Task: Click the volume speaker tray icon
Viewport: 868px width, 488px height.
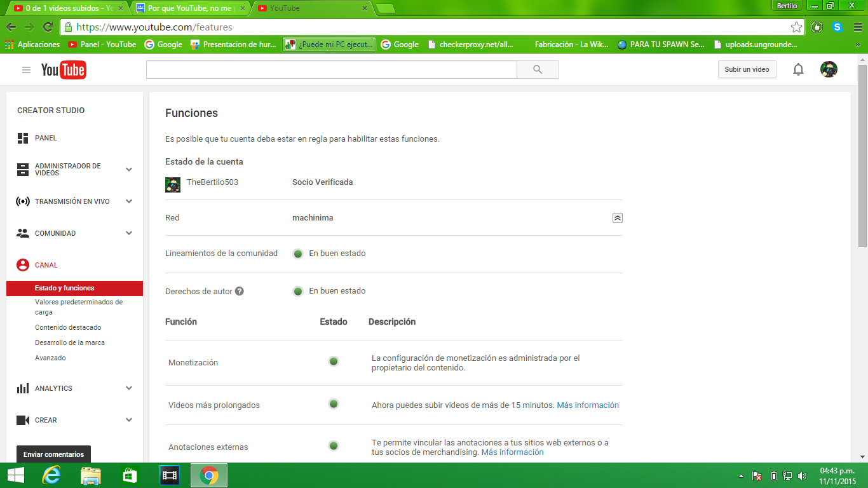Action: click(x=803, y=476)
